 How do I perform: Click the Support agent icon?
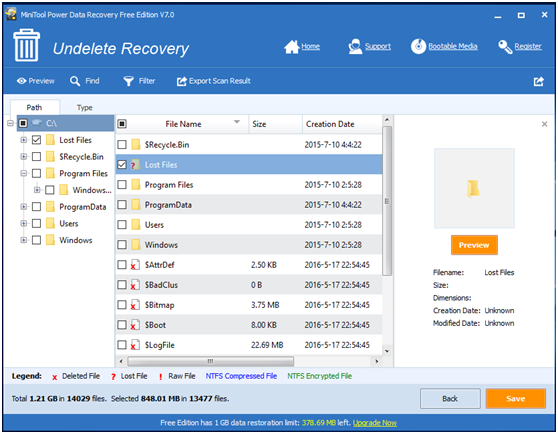click(x=355, y=47)
